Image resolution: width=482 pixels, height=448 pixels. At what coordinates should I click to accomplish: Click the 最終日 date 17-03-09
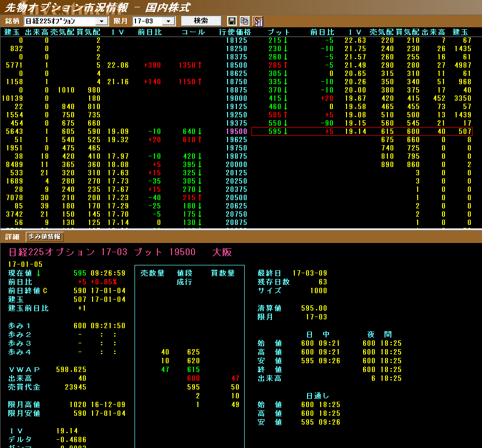pos(310,273)
